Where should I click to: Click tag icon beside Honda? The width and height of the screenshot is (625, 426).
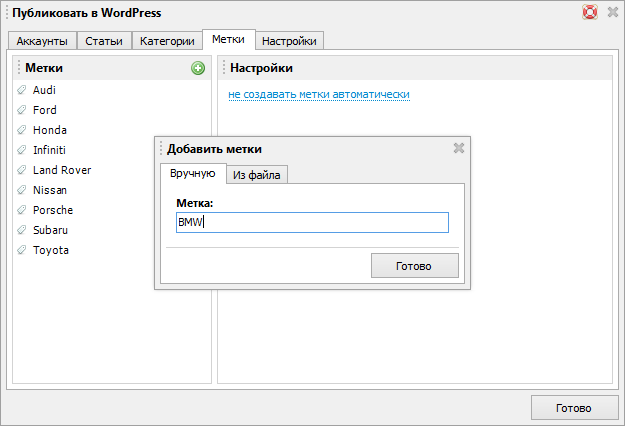click(x=22, y=130)
